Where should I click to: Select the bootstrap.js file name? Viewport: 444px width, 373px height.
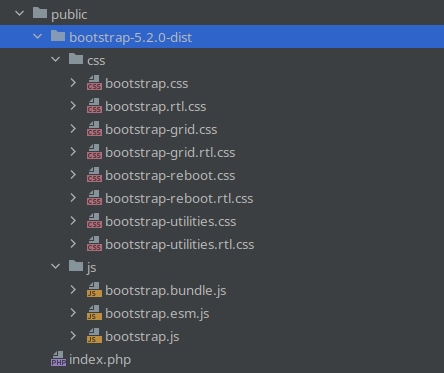coord(142,337)
